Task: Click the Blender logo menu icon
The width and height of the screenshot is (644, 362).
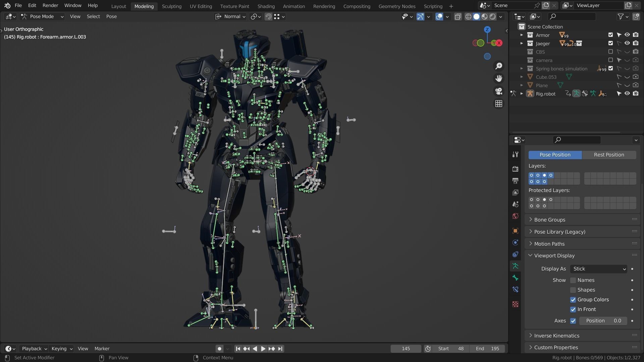Action: click(7, 5)
